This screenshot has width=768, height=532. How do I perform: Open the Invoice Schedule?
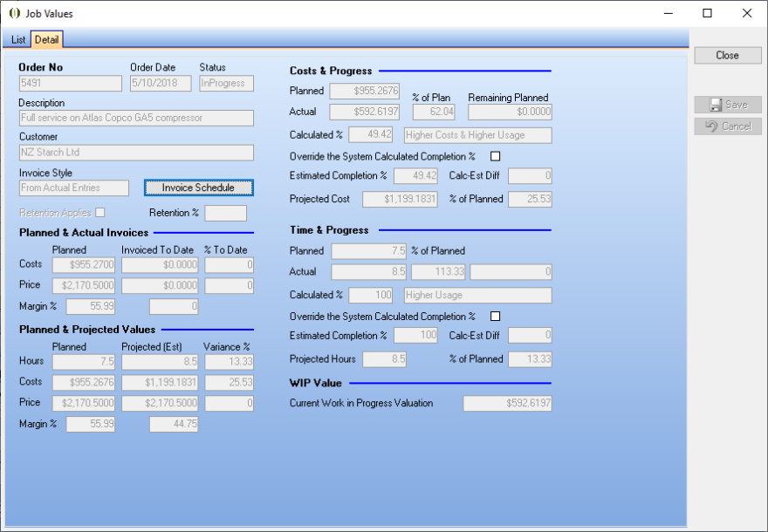click(198, 188)
